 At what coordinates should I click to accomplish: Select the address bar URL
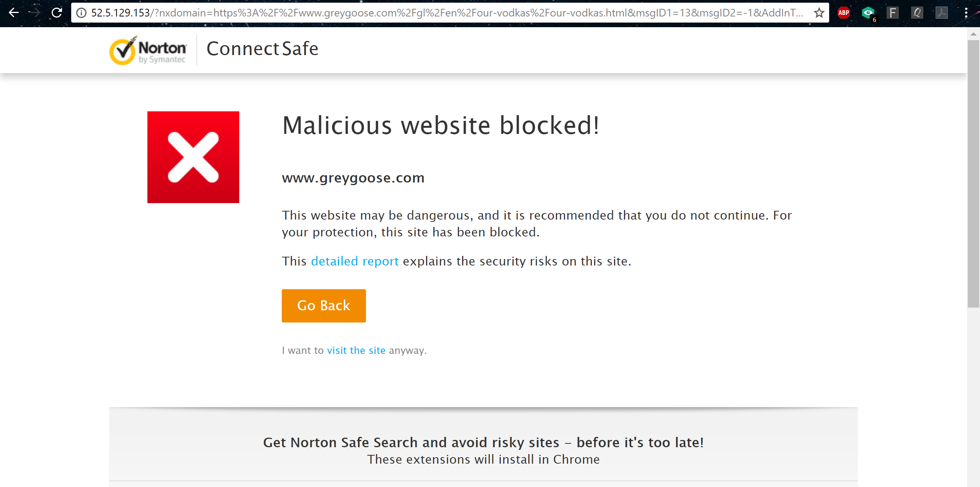[x=421, y=13]
